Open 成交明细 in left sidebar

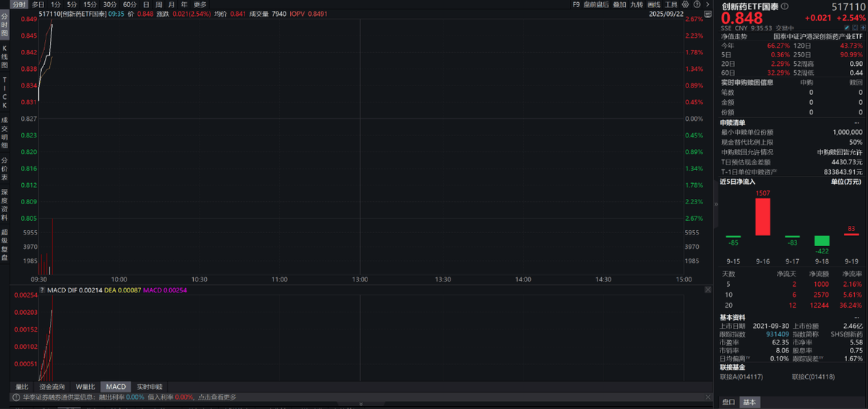coord(4,134)
